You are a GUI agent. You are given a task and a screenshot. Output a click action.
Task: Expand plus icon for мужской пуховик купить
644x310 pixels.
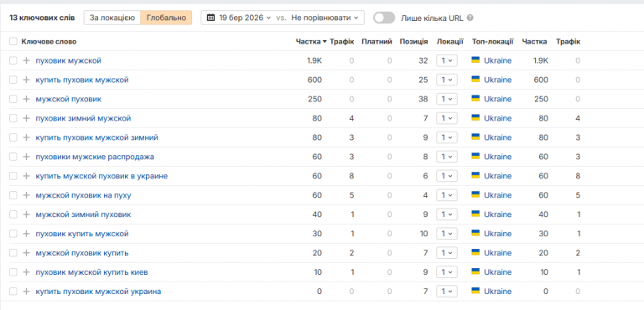[x=26, y=253]
